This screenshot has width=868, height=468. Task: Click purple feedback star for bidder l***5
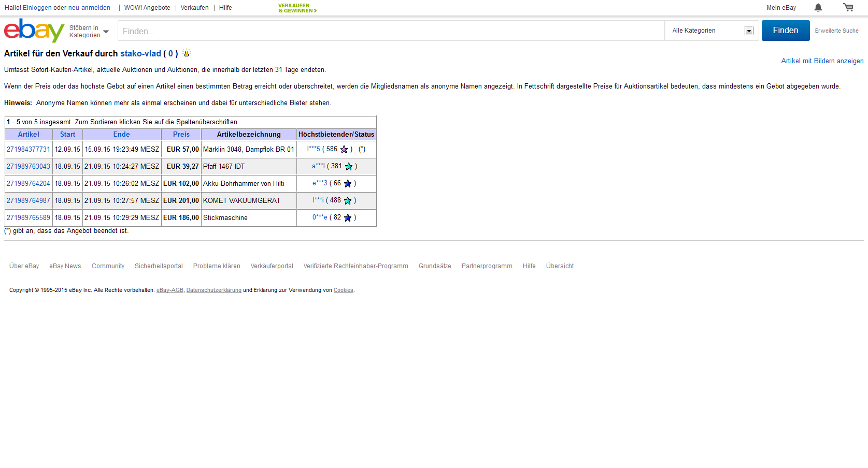pos(344,150)
